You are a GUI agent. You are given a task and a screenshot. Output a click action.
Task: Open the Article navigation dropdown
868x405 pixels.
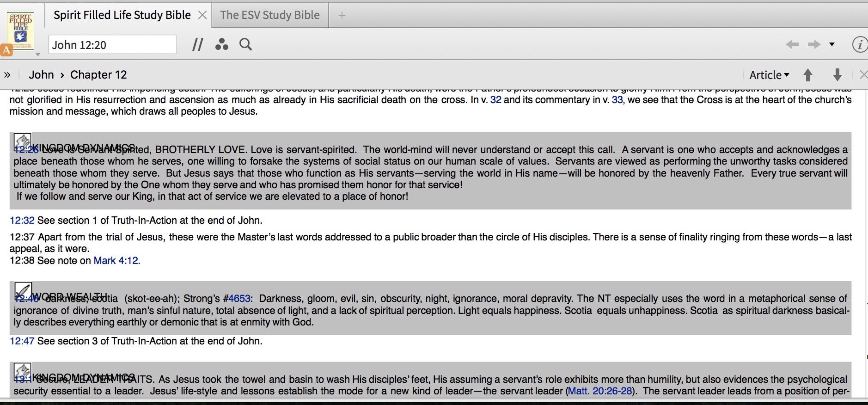(x=769, y=75)
